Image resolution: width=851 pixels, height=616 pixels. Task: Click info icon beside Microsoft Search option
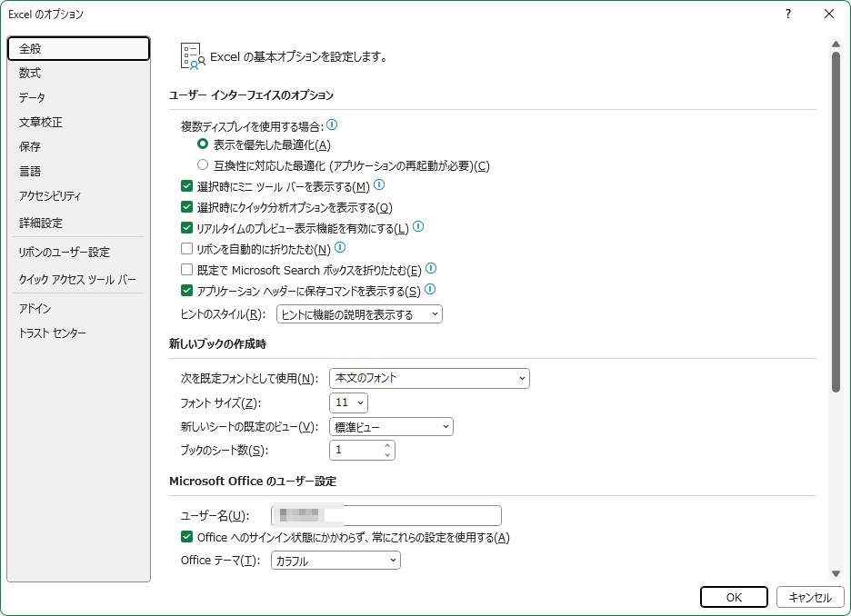pyautogui.click(x=431, y=269)
